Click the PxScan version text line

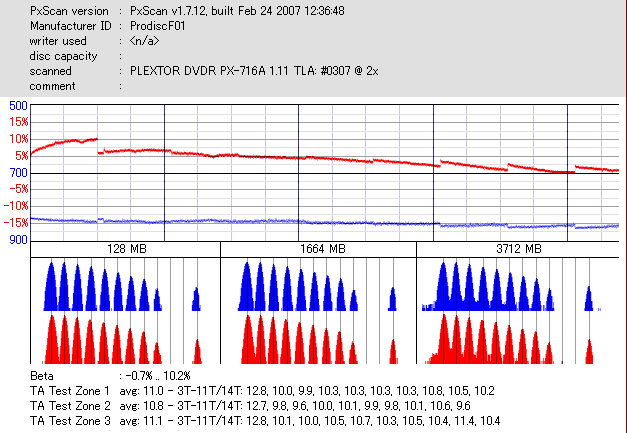pos(187,11)
